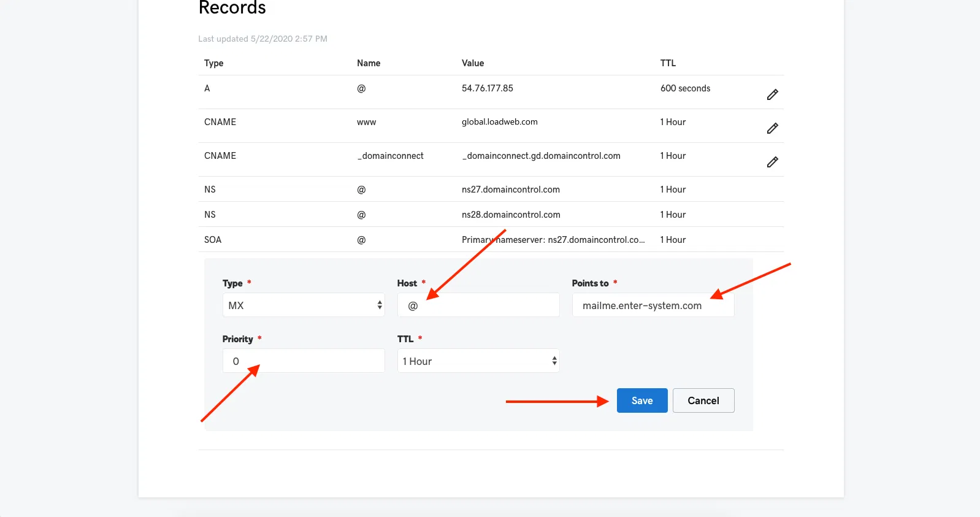
Task: Click the Value column header
Action: point(473,63)
